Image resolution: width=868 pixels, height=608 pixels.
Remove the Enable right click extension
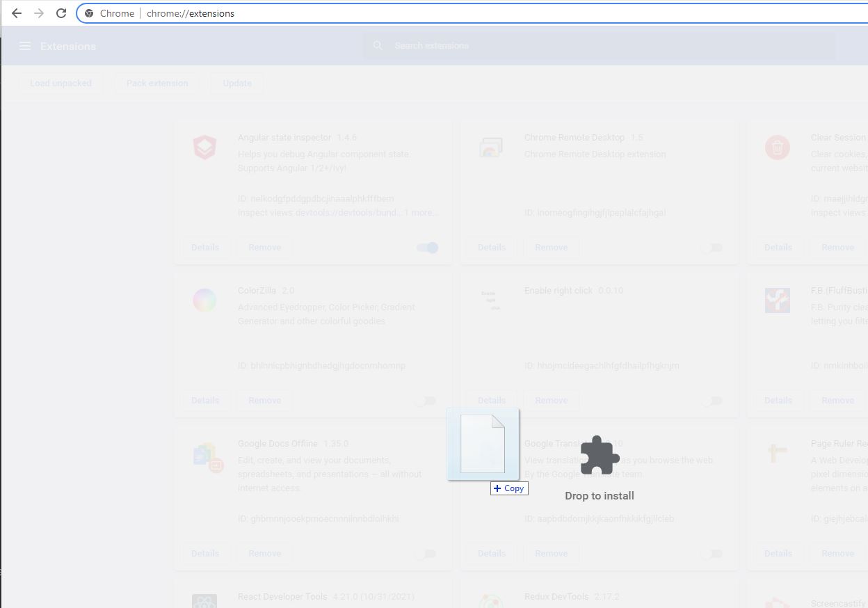pyautogui.click(x=552, y=401)
